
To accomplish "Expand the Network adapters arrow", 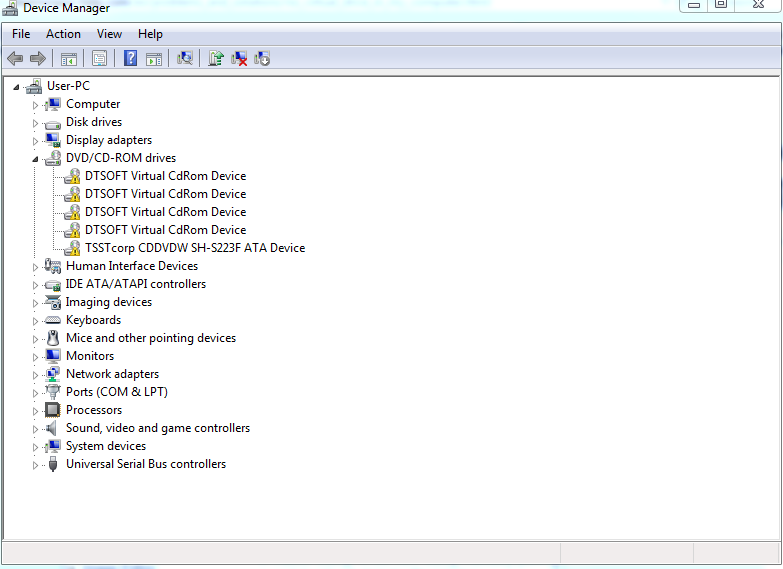I will (x=35, y=375).
